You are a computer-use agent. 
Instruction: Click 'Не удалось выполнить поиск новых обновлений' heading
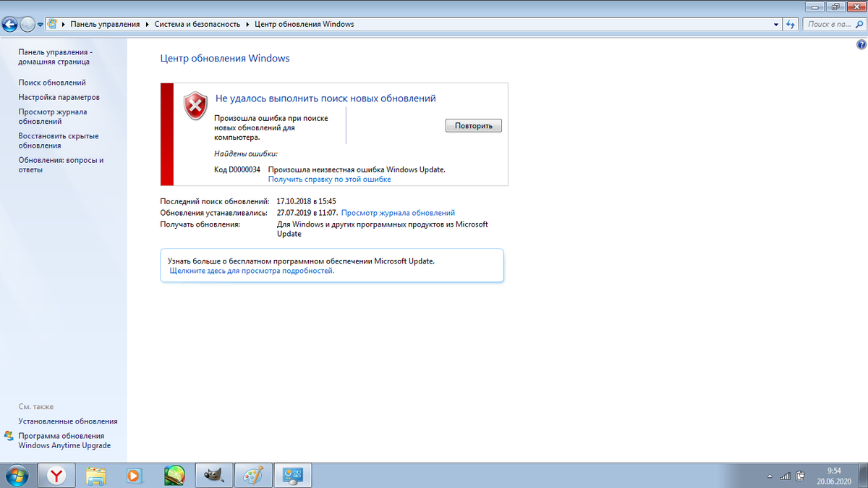(x=325, y=98)
